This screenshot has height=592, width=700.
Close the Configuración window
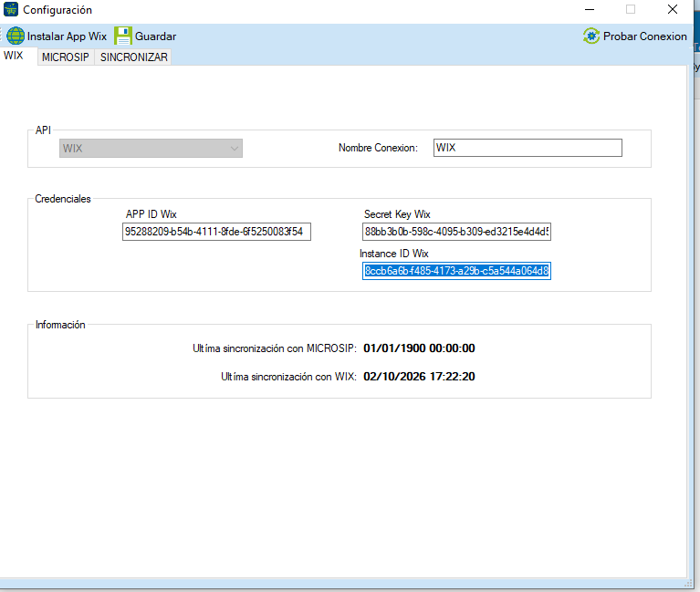click(x=673, y=9)
